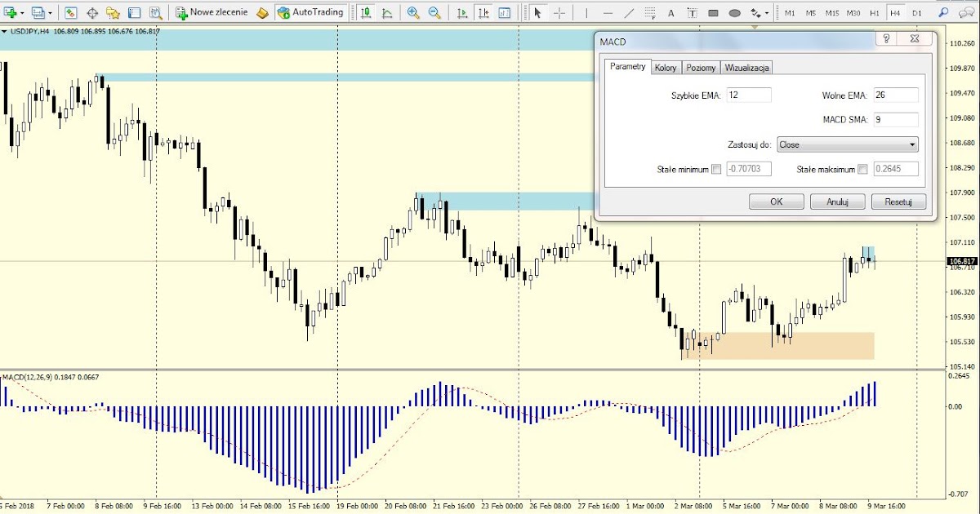Click the Szybkie EMA field

748,95
